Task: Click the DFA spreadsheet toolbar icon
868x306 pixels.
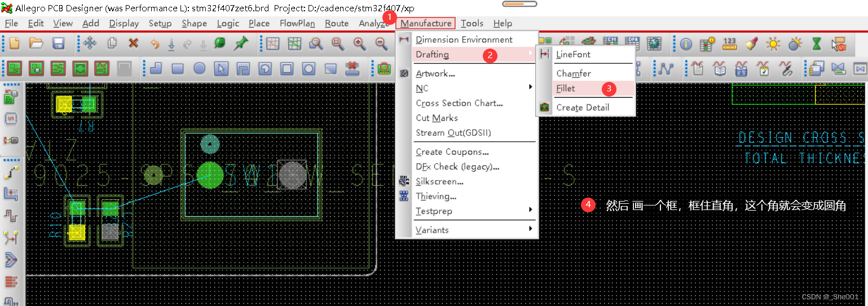Action: coord(633,43)
